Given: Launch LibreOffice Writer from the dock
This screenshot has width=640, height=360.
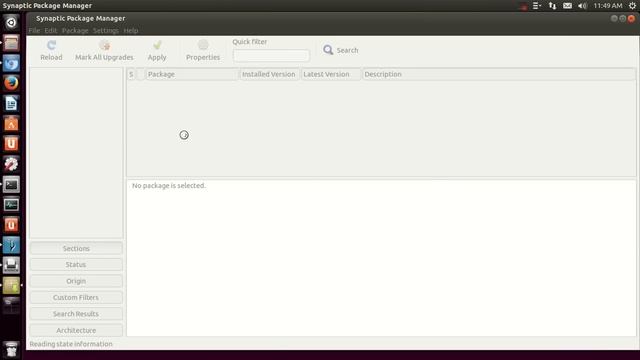Looking at the screenshot, I should (x=11, y=104).
